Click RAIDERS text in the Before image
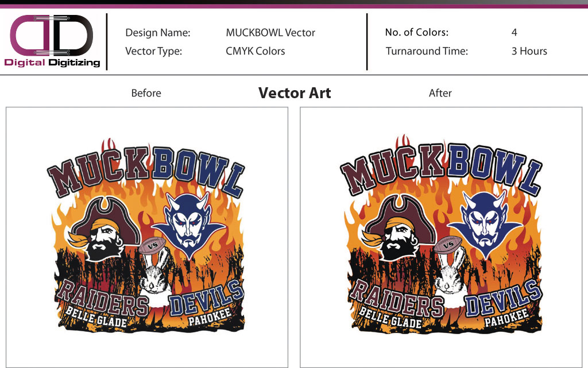Screen dimensions: 588x368 pyautogui.click(x=102, y=299)
